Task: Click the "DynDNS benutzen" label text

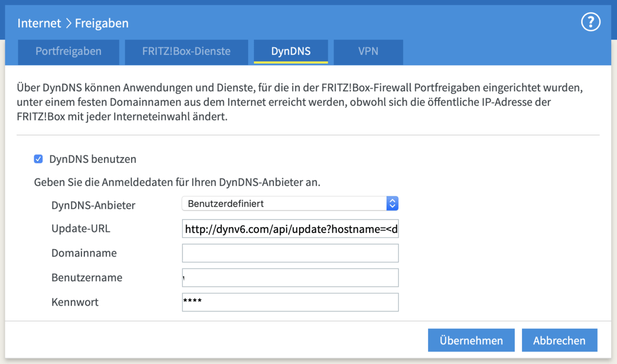Action: (x=93, y=159)
